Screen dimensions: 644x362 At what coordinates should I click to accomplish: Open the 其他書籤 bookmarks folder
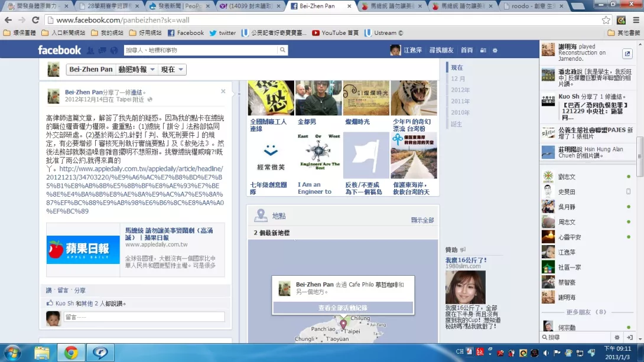624,33
